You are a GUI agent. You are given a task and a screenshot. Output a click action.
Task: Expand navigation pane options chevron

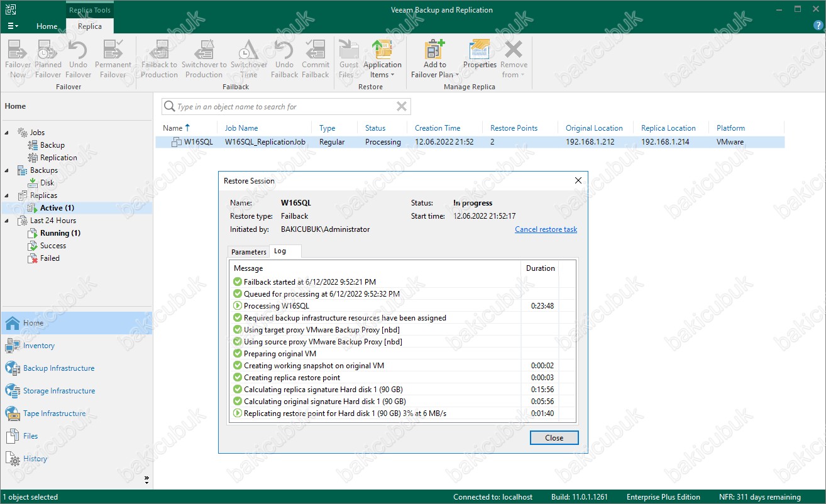point(146,479)
